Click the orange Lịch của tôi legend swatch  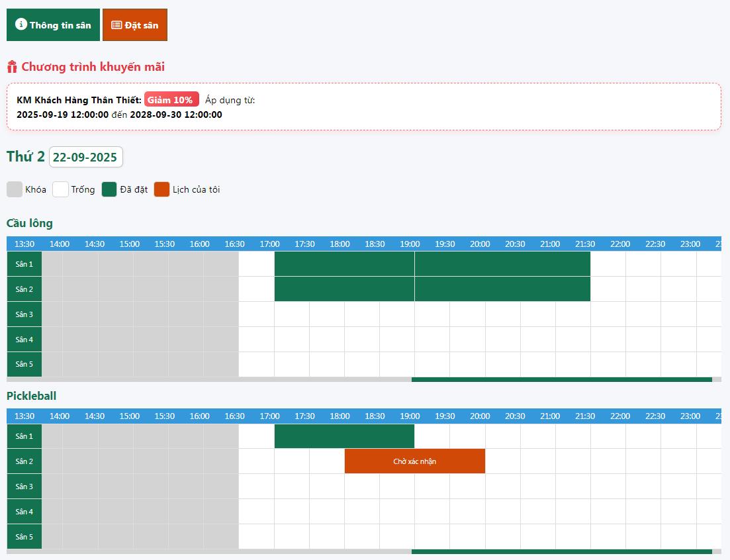[x=161, y=189]
